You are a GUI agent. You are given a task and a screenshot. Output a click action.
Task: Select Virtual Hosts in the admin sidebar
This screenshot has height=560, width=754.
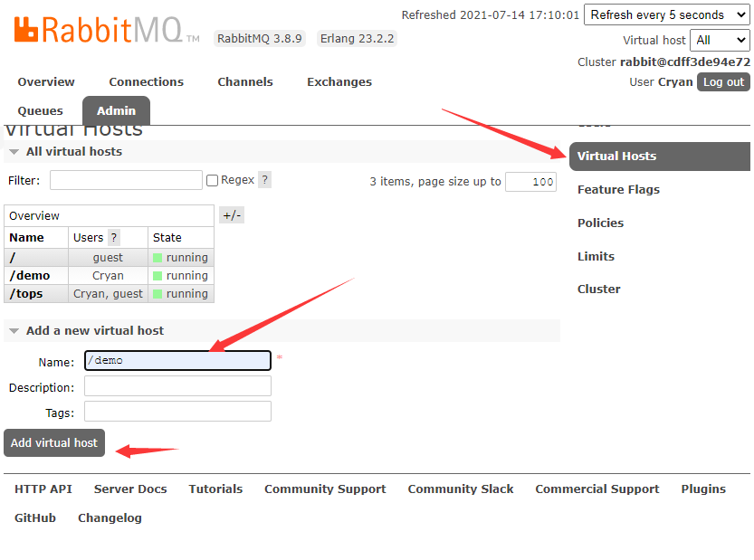660,157
